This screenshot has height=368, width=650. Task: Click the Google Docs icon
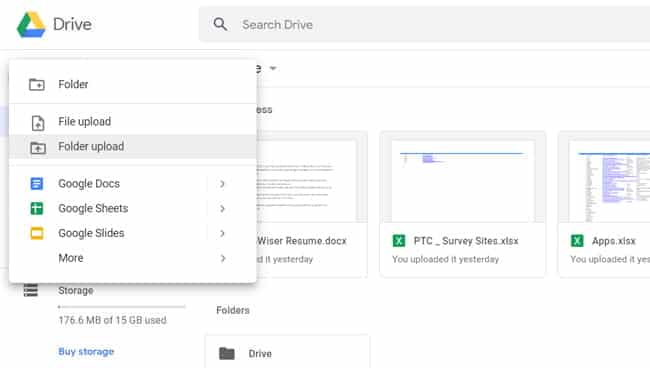(x=36, y=184)
